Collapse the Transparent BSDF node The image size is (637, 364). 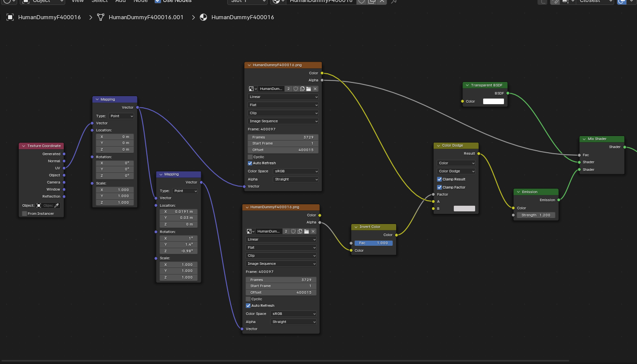(x=467, y=85)
